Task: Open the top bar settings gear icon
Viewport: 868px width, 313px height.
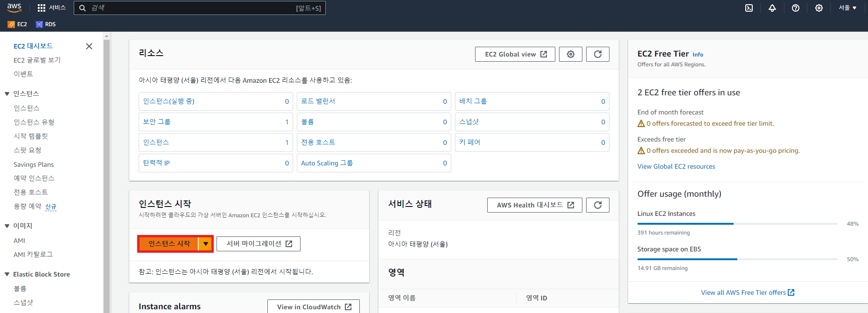Action: (x=819, y=8)
